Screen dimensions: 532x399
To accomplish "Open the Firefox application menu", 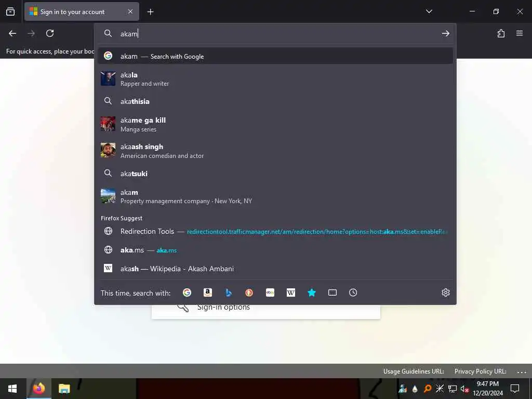I will [520, 33].
